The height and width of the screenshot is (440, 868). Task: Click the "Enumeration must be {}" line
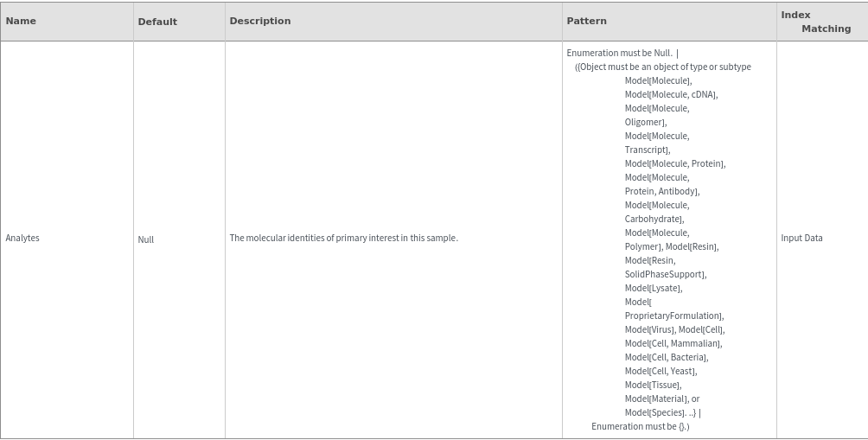(640, 426)
